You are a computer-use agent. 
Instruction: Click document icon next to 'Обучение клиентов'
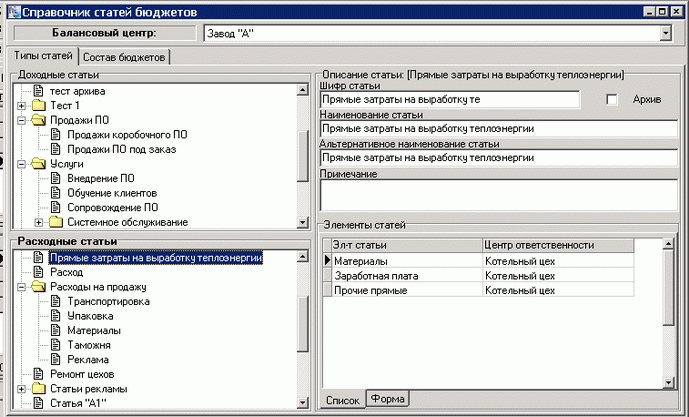(x=55, y=193)
